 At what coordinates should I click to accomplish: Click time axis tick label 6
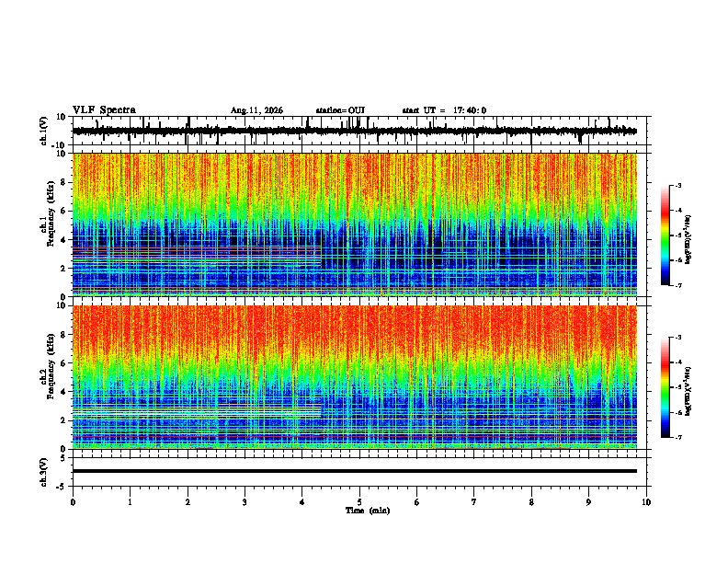click(417, 502)
